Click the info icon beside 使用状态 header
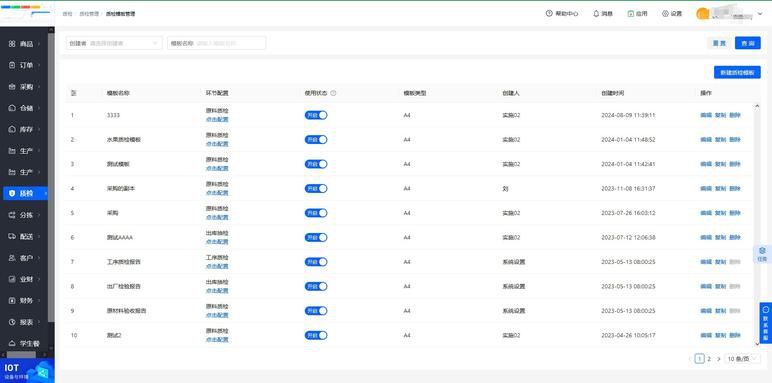The height and width of the screenshot is (383, 772). pos(333,93)
